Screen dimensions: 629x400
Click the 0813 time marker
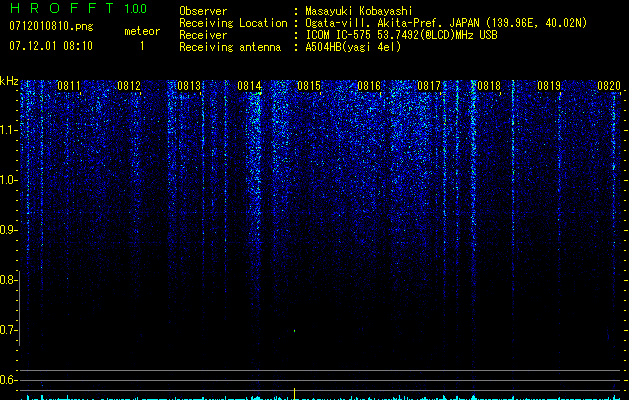189,86
